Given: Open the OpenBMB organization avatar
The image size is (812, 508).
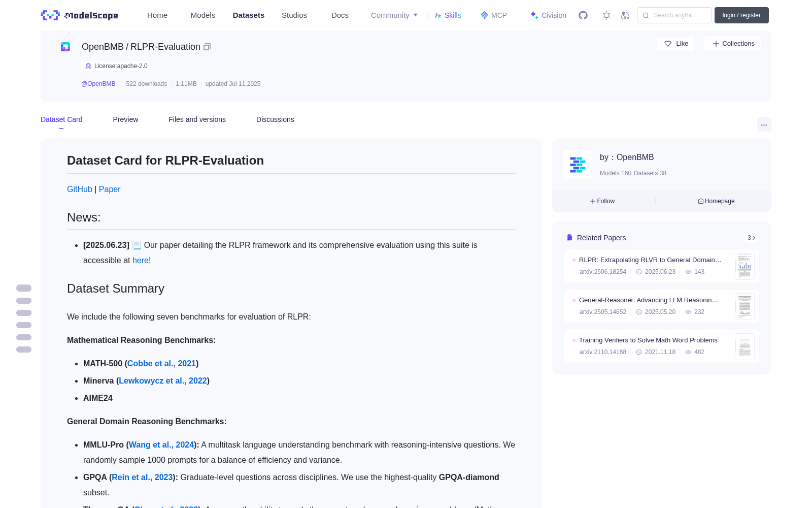Looking at the screenshot, I should pos(578,165).
